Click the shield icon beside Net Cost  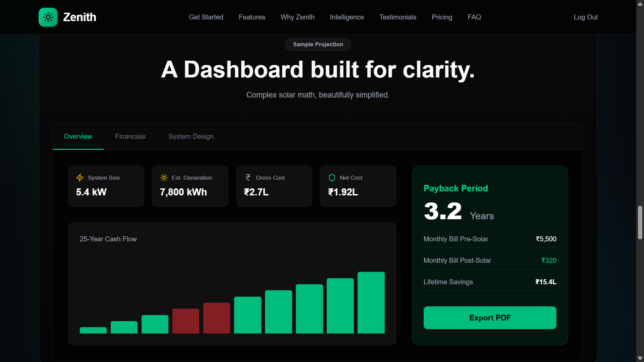(x=332, y=178)
